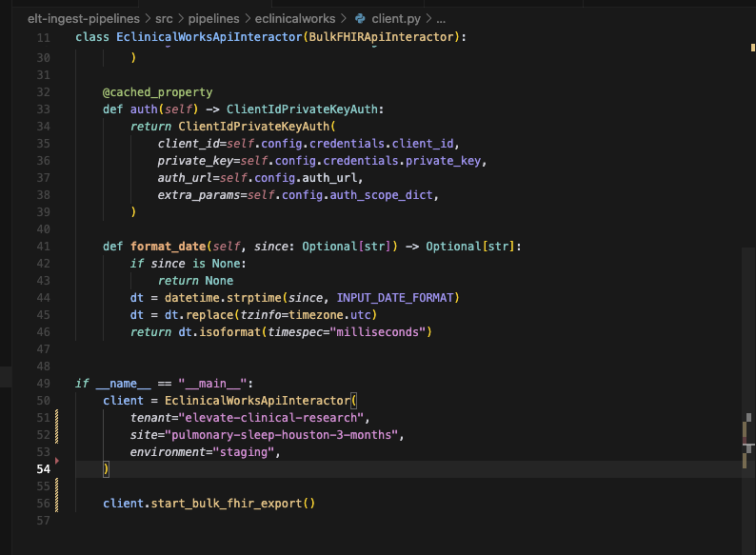Click line number 54 in gutter

44,469
